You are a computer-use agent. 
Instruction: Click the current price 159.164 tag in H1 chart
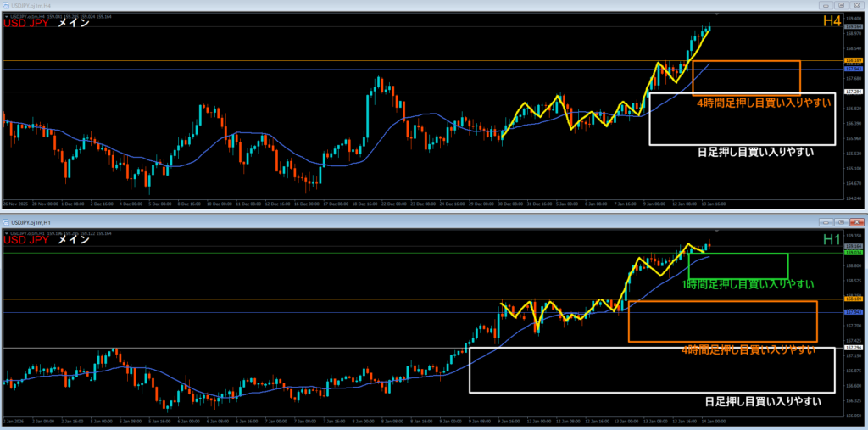tap(853, 245)
